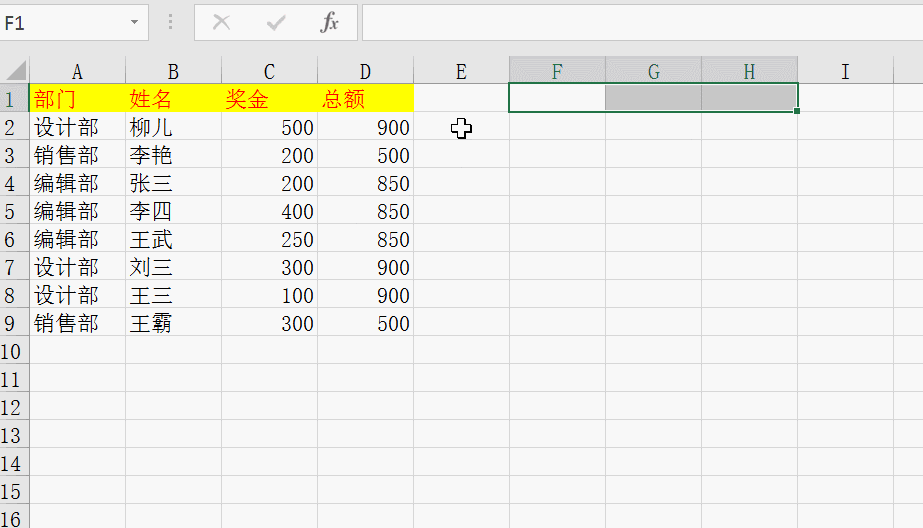Select column F header
The width and height of the screenshot is (923, 528).
(x=557, y=71)
